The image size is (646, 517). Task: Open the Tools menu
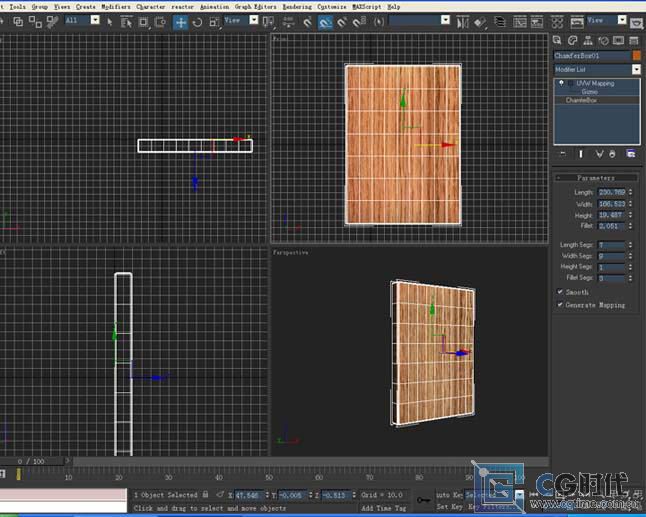pos(17,7)
